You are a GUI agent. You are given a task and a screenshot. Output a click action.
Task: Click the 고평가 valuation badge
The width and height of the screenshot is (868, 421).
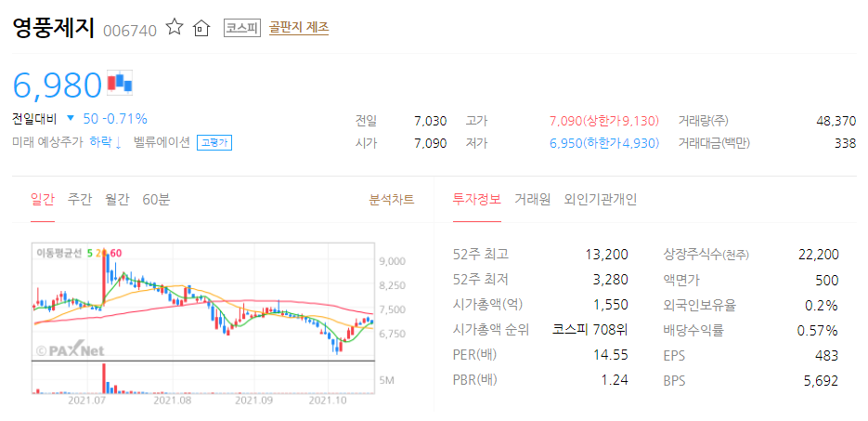(214, 143)
